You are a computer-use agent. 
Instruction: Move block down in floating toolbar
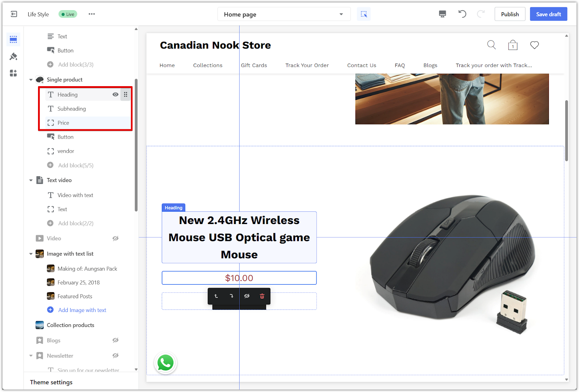[231, 296]
